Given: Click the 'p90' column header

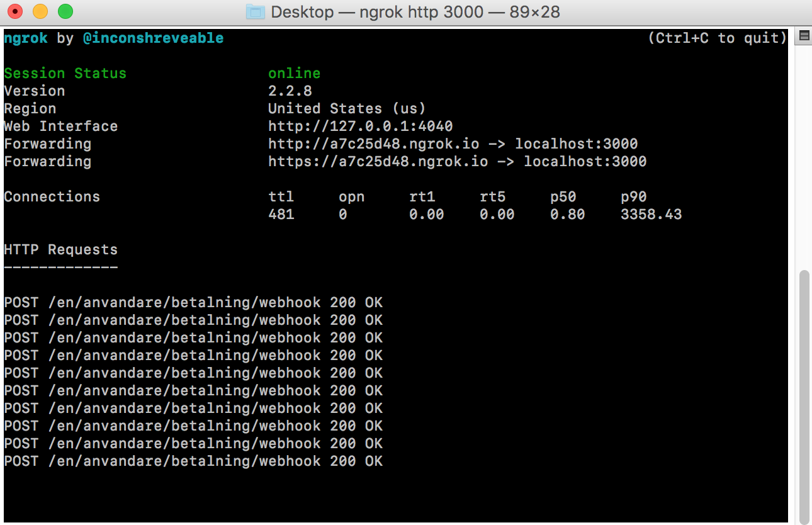Looking at the screenshot, I should 633,197.
